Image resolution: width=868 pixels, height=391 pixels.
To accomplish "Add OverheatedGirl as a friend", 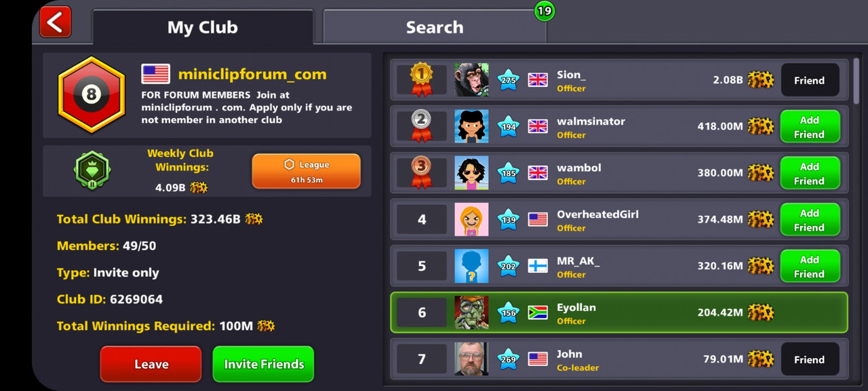I will pyautogui.click(x=810, y=220).
